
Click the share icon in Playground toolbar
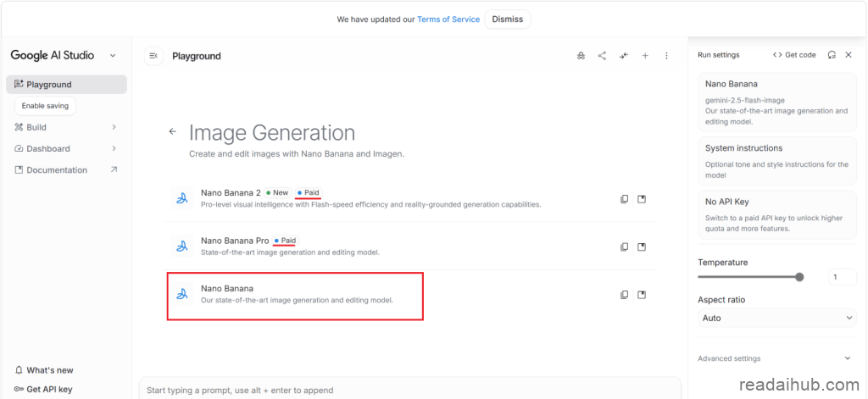602,56
